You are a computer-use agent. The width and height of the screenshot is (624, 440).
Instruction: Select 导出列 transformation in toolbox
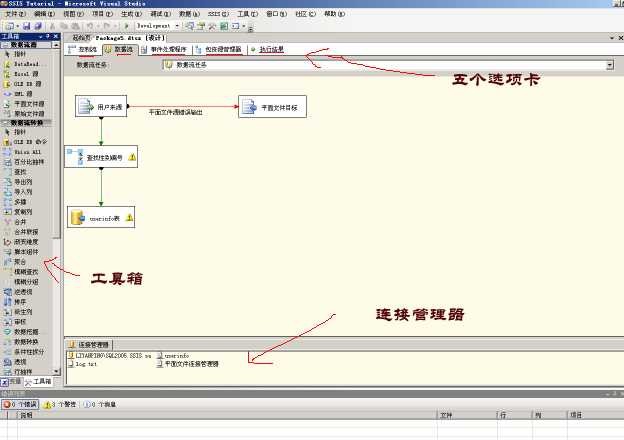tap(18, 182)
